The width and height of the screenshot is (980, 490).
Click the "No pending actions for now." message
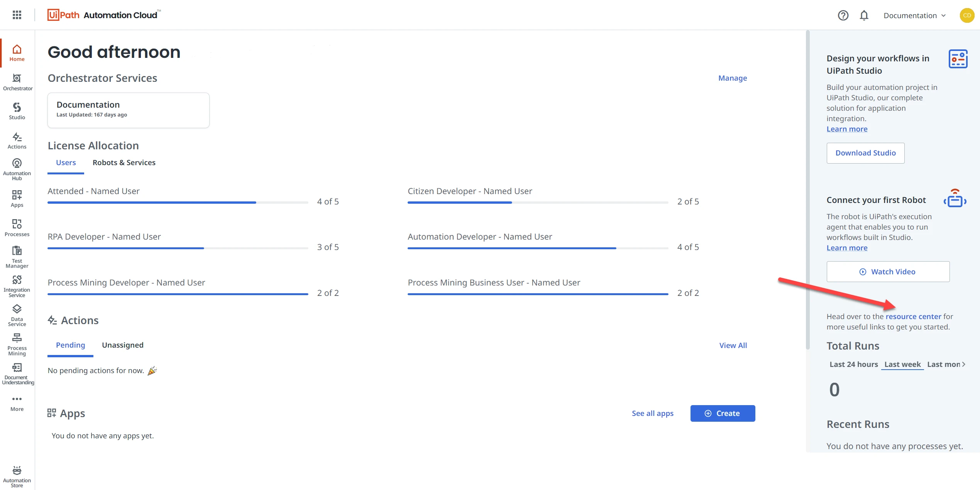pyautogui.click(x=96, y=371)
